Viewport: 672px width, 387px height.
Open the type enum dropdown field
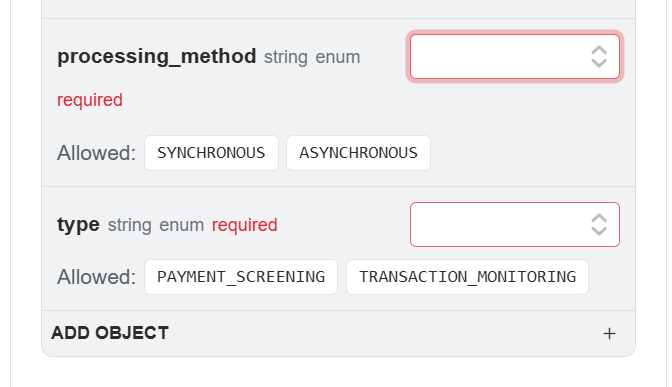click(x=515, y=225)
